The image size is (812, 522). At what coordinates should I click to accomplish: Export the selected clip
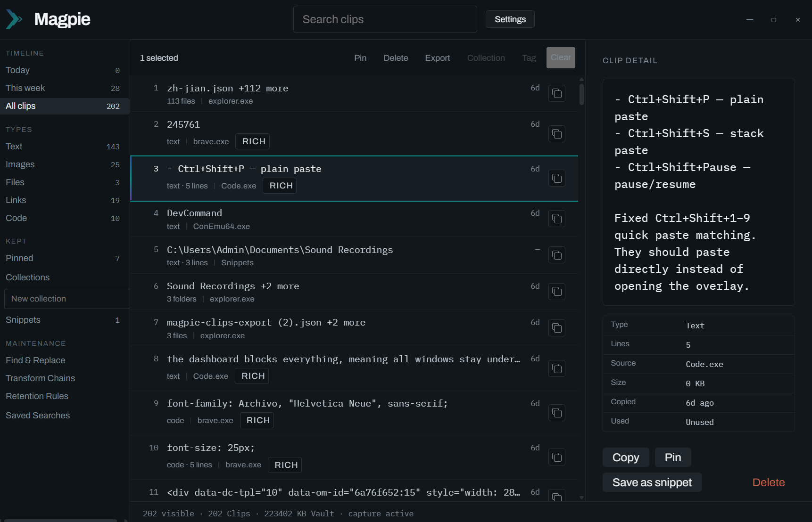click(x=438, y=58)
